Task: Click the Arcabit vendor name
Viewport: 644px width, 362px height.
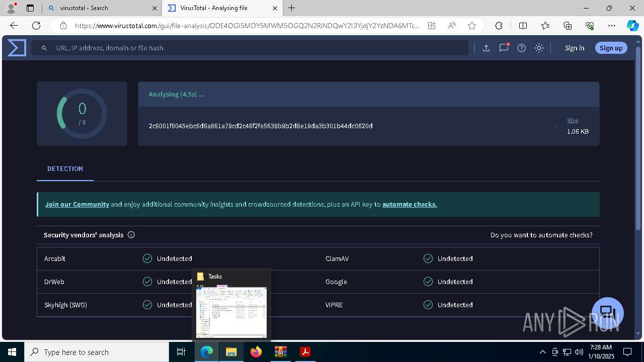Action: pos(55,258)
